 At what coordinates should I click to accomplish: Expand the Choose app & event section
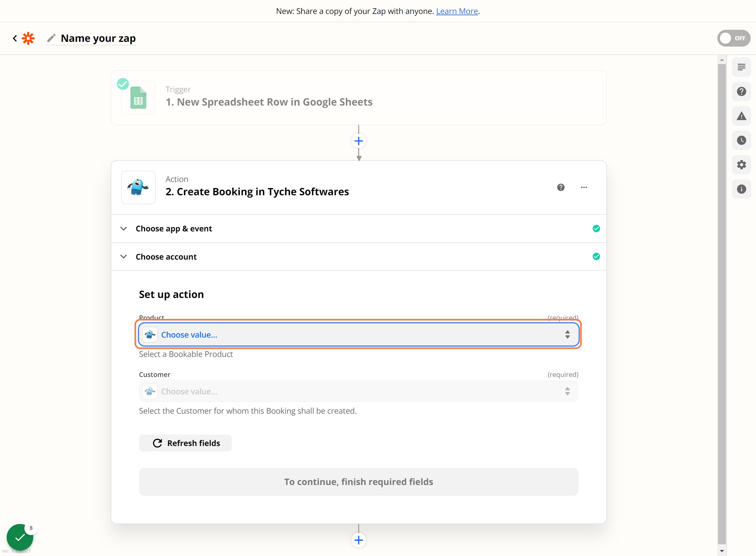click(359, 229)
